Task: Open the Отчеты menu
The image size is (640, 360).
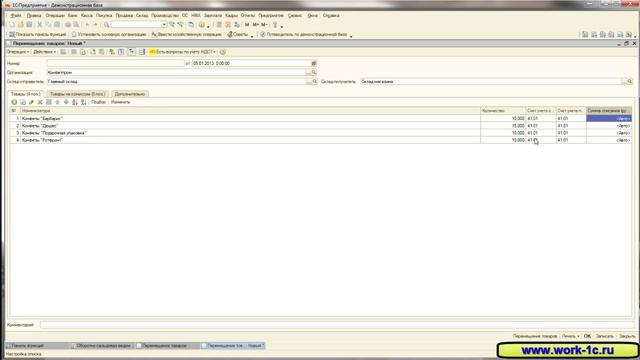Action: (x=247, y=16)
